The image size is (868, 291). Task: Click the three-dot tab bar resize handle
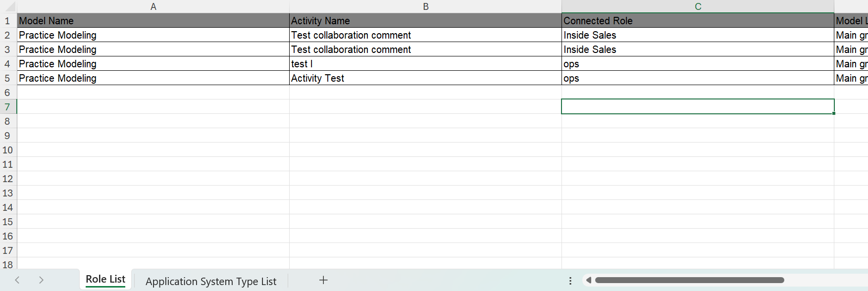(570, 281)
